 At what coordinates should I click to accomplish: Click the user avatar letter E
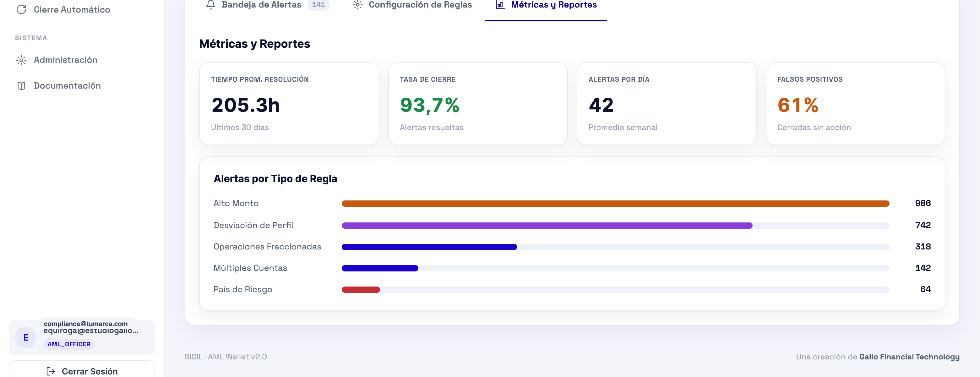click(26, 337)
